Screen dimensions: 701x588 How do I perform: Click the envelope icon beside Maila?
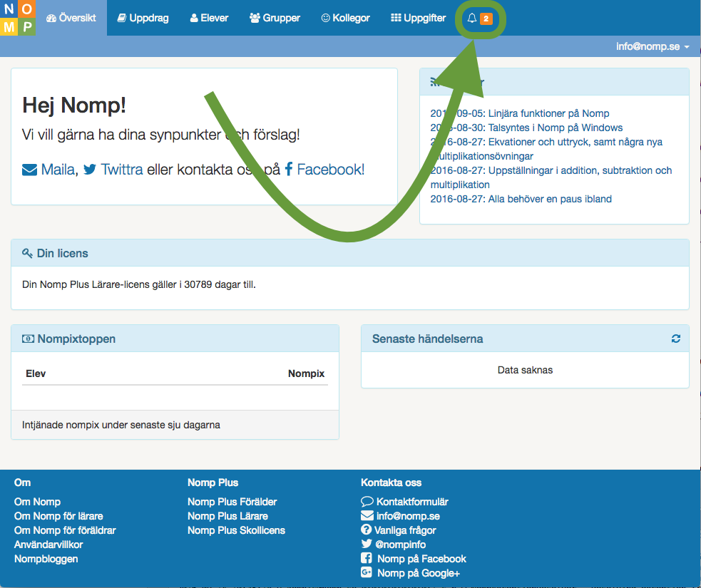point(29,170)
